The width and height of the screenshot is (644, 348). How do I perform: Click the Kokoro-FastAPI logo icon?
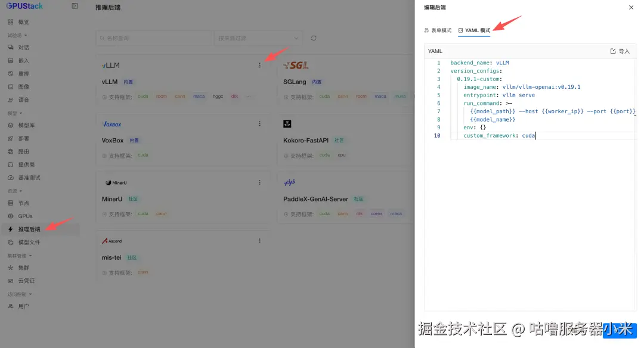tap(287, 124)
